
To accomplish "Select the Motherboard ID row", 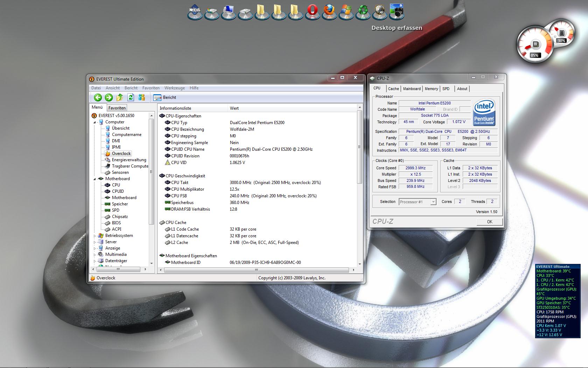I will click(x=258, y=263).
